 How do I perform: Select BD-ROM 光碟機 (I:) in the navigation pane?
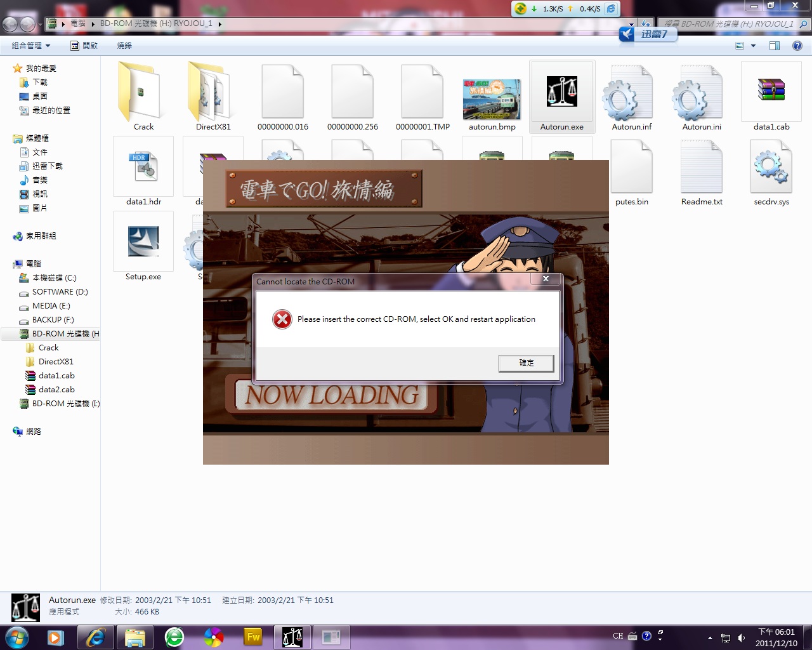59,404
